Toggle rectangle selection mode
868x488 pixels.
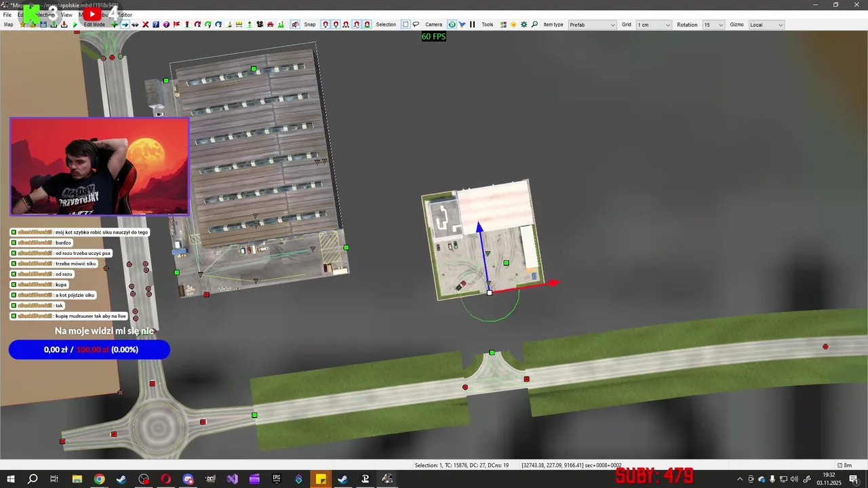coord(406,24)
